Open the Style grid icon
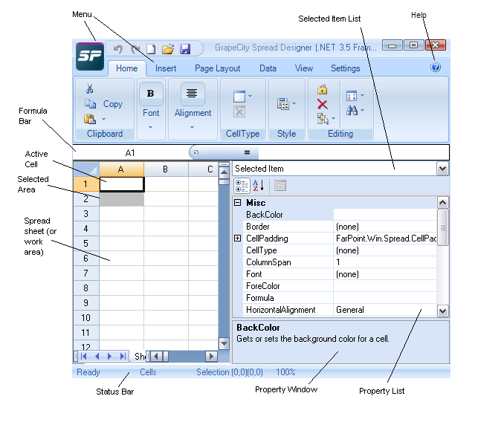The image size is (504, 425). [283, 104]
